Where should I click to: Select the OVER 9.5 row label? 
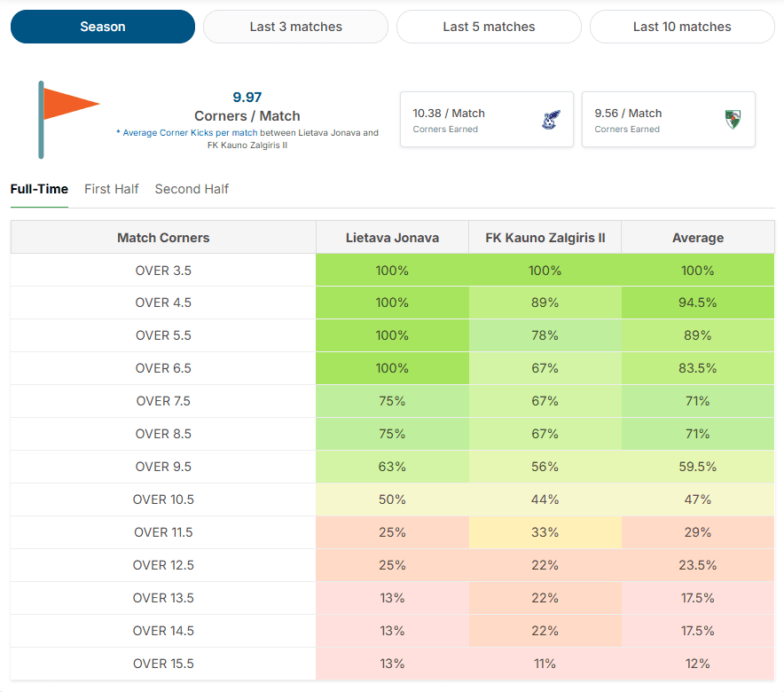pos(163,467)
